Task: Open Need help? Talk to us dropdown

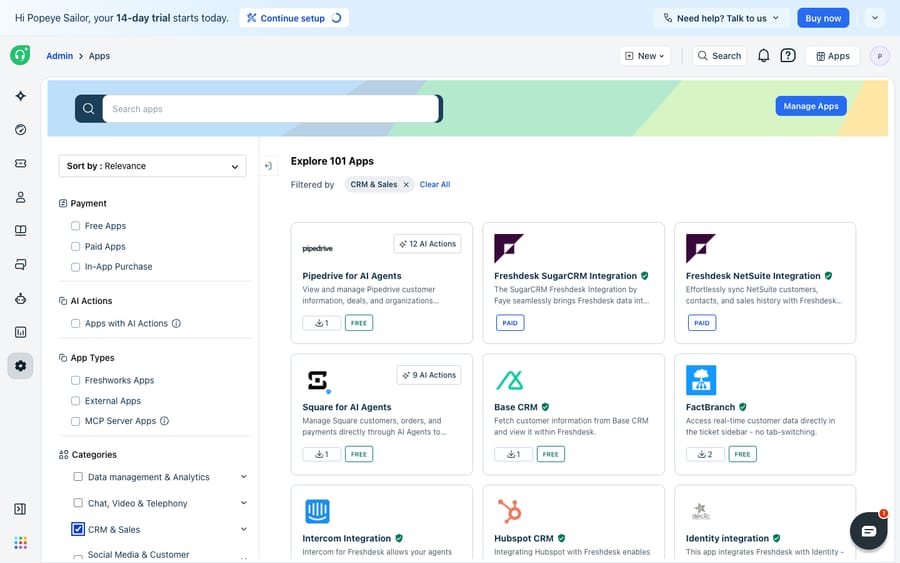Action: pyautogui.click(x=721, y=18)
